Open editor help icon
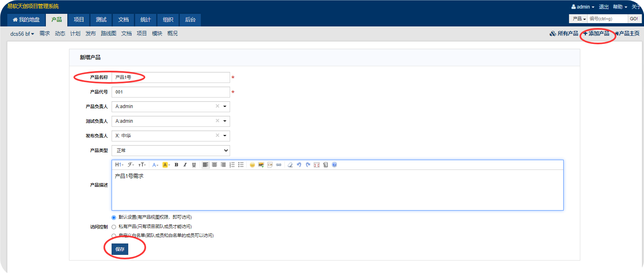 point(334,165)
